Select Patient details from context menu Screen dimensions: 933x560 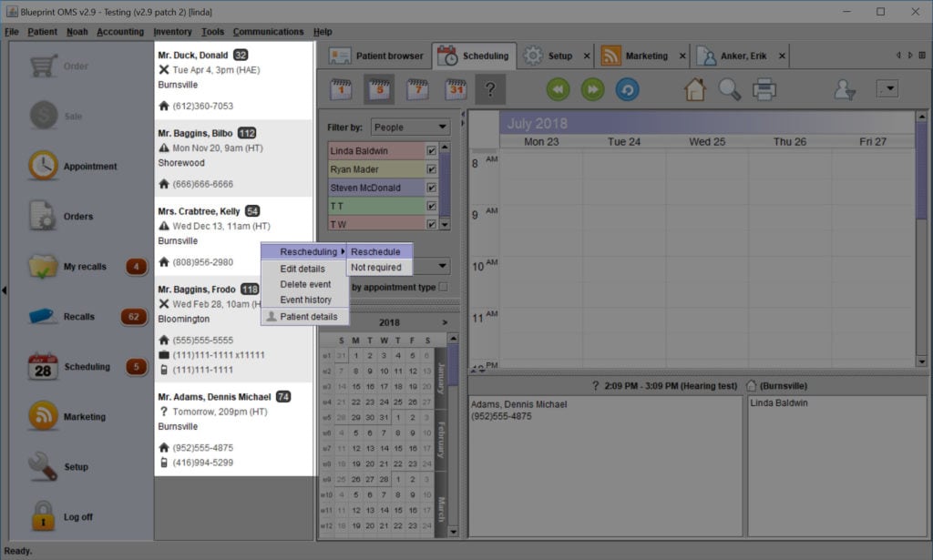click(303, 316)
